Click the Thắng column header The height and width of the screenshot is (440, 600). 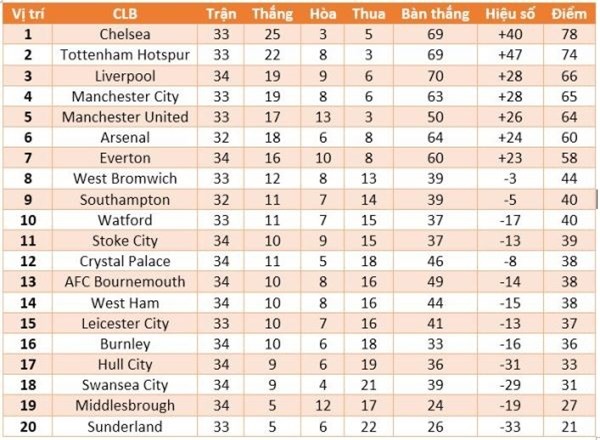click(273, 14)
